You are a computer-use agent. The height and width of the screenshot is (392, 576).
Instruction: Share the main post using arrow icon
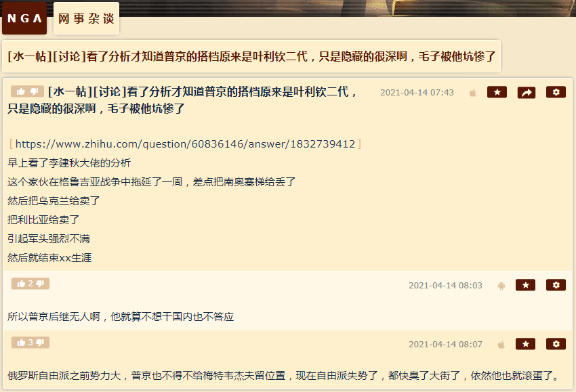click(526, 93)
